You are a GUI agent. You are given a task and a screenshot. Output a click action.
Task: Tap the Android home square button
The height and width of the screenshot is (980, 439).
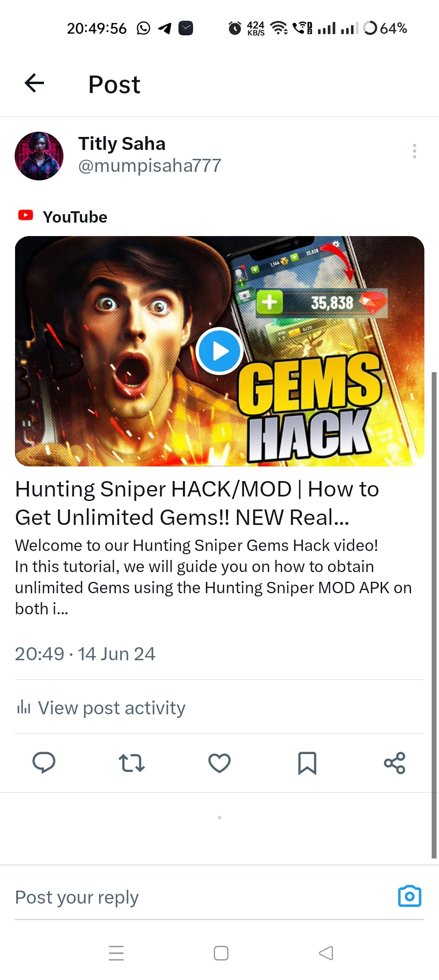point(221,953)
